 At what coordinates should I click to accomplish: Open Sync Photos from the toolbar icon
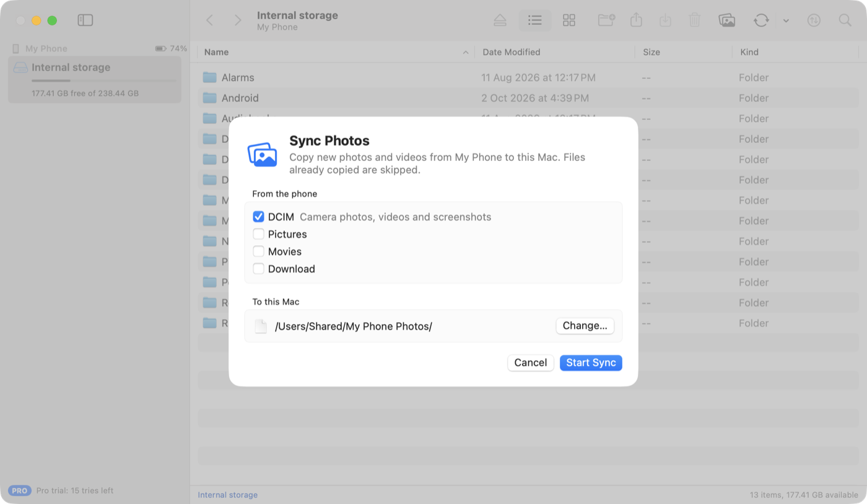click(x=727, y=20)
